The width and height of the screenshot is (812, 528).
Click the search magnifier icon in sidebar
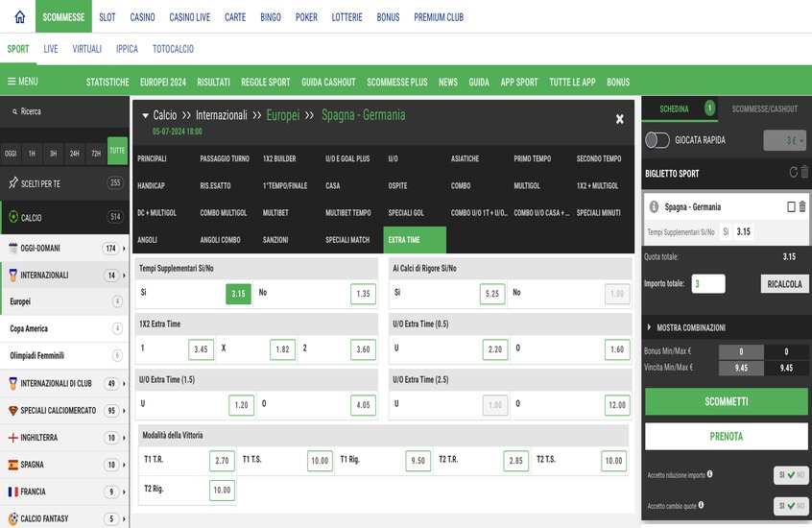click(12, 111)
